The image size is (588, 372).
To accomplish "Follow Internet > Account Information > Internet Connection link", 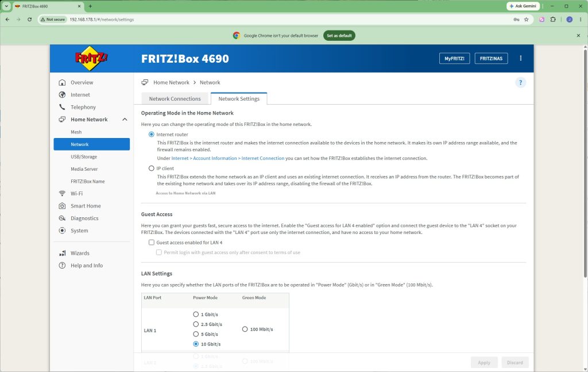I will (x=227, y=159).
